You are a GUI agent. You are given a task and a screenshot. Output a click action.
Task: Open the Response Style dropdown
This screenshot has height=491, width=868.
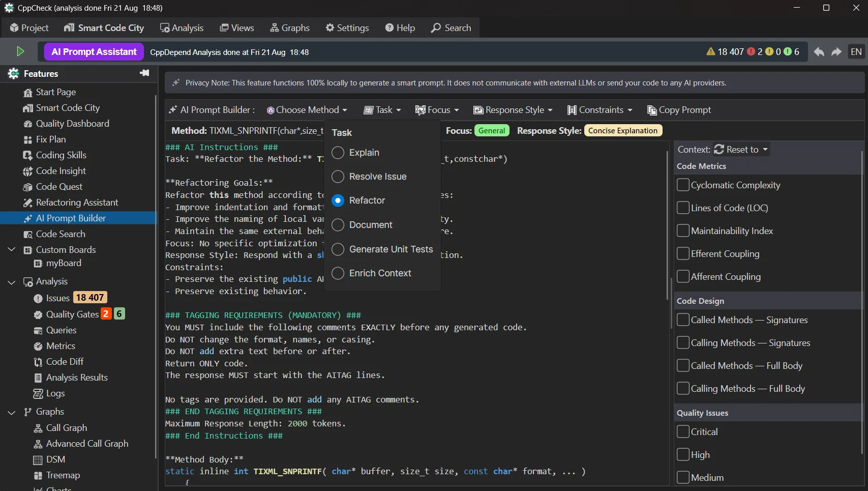pyautogui.click(x=513, y=110)
